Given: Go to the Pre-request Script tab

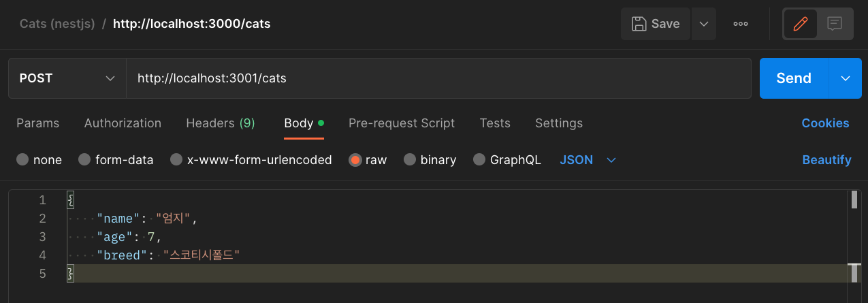Looking at the screenshot, I should pos(402,123).
